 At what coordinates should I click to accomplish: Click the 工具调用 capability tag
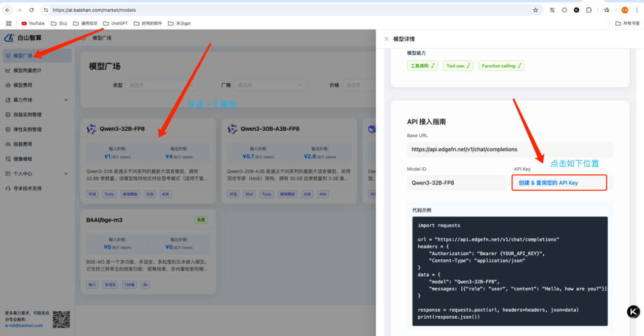422,66
